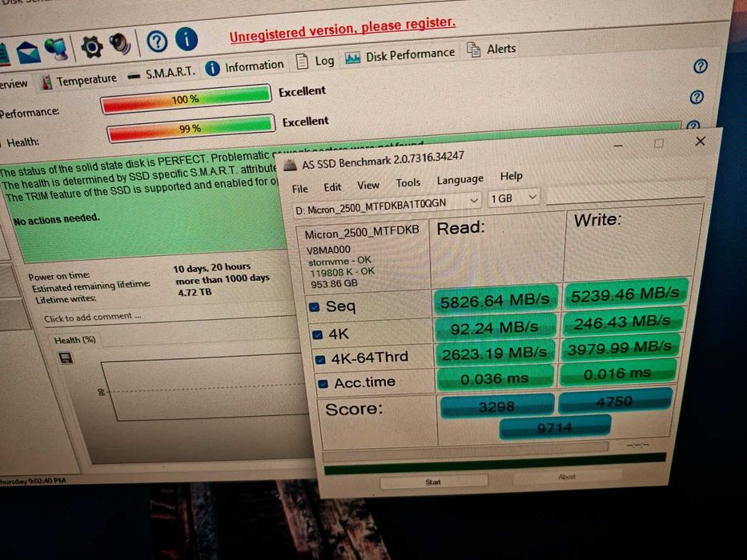Click the 4K read result 92.24 MB/s

tap(495, 328)
